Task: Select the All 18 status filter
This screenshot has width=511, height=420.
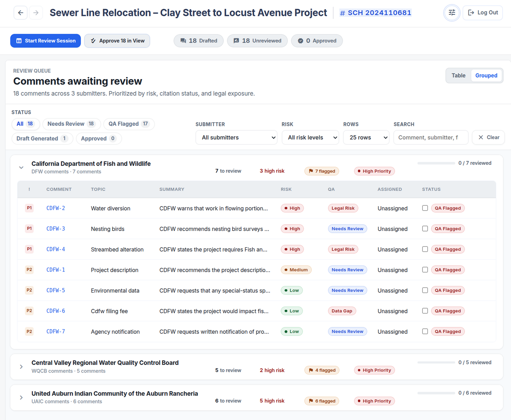Action: tap(26, 124)
